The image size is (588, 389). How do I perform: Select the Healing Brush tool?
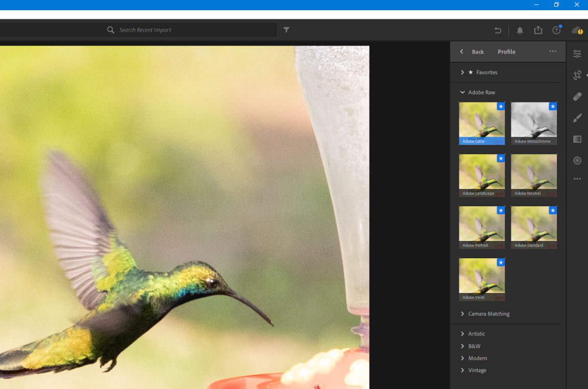pos(577,96)
